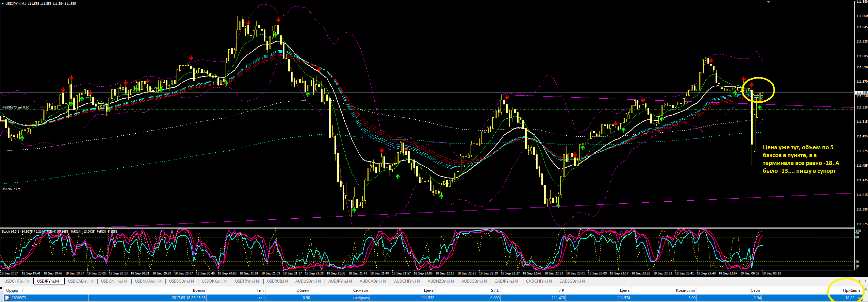The height and width of the screenshot is (302, 868).
Task: Click the current price tag 111.555 on the scale
Action: [862, 93]
